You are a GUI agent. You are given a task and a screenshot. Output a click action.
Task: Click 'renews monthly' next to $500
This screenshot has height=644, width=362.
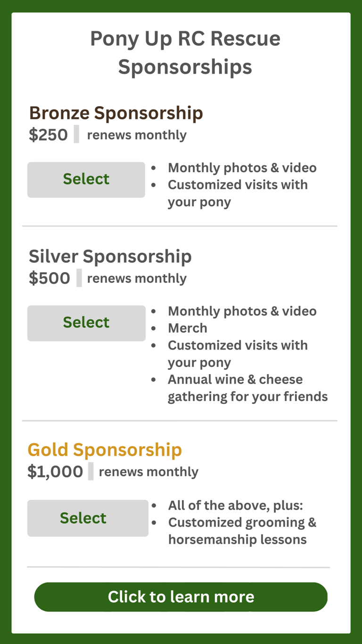(x=137, y=279)
